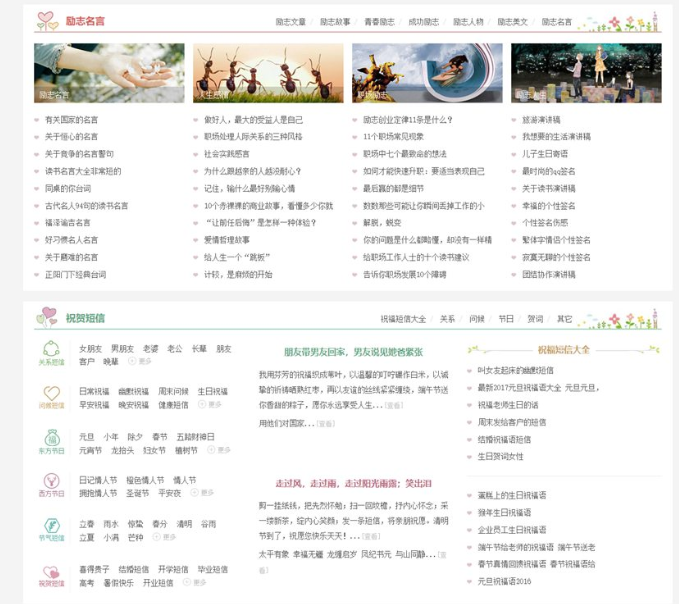Open the link 爱情哲理故事
Screen dimensions: 679x604
(x=226, y=240)
